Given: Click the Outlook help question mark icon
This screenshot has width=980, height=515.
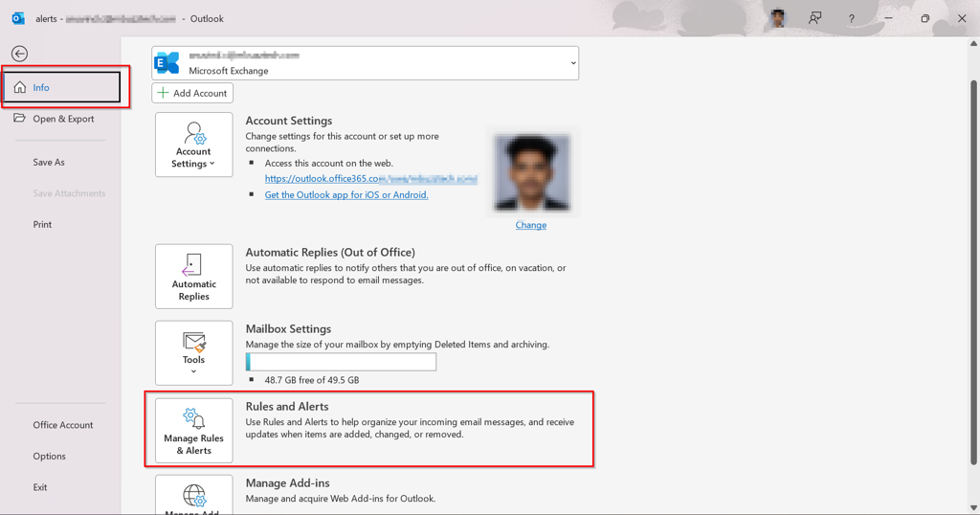Looking at the screenshot, I should pyautogui.click(x=851, y=18).
